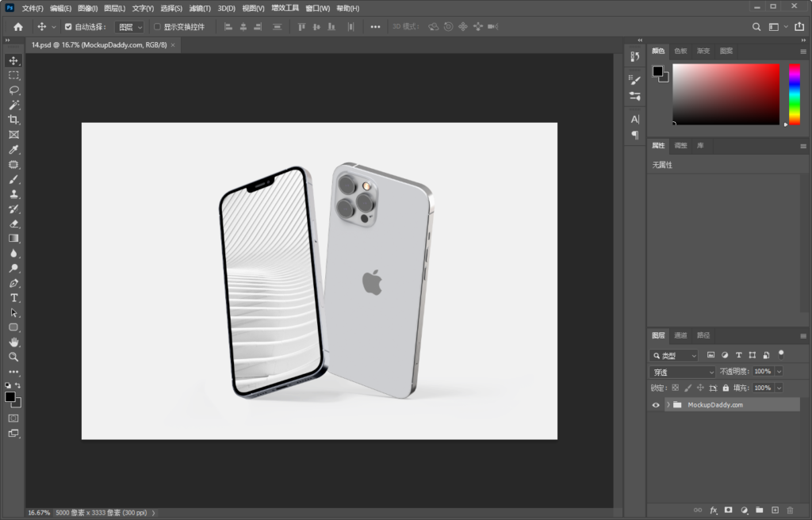This screenshot has height=520, width=812.
Task: Toggle the pixel layer filter
Action: pyautogui.click(x=710, y=355)
